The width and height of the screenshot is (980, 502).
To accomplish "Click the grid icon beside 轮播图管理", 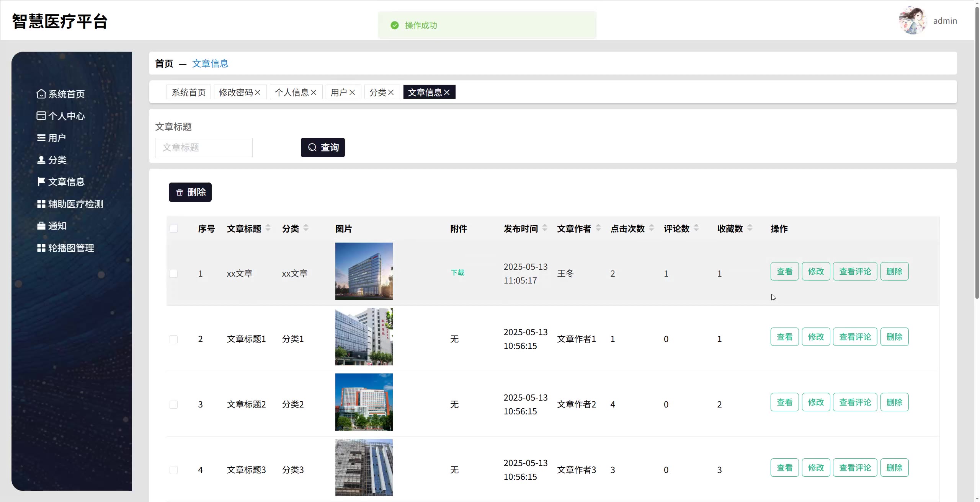I will (x=41, y=248).
